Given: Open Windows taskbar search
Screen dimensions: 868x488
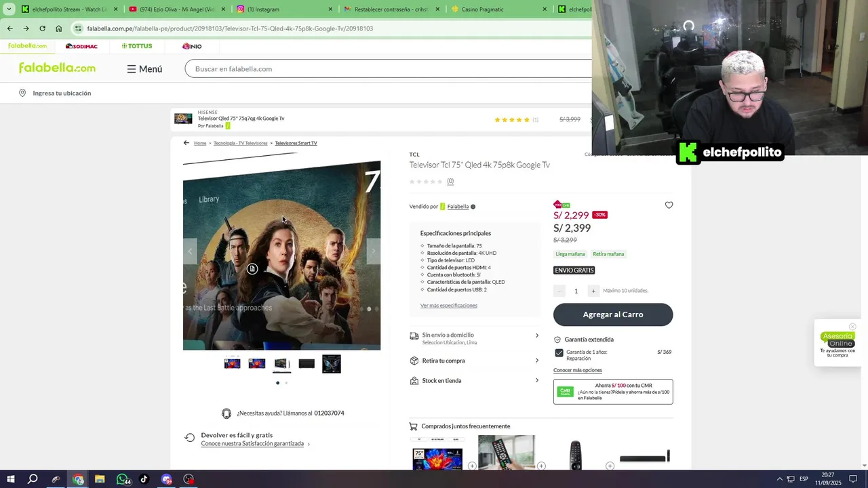Looking at the screenshot, I should (33, 479).
